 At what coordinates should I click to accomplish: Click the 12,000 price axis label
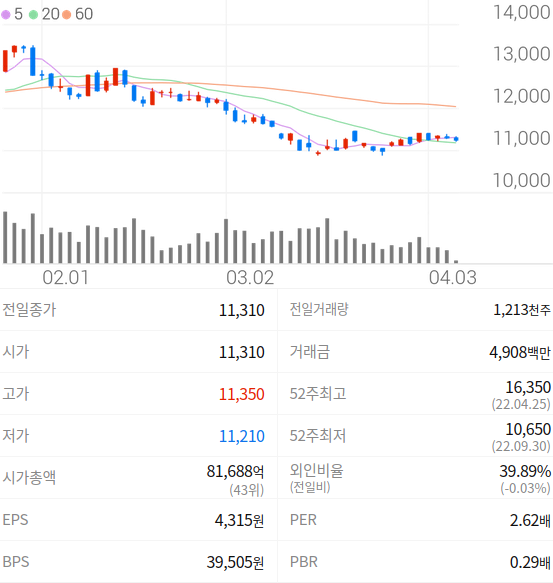point(521,96)
